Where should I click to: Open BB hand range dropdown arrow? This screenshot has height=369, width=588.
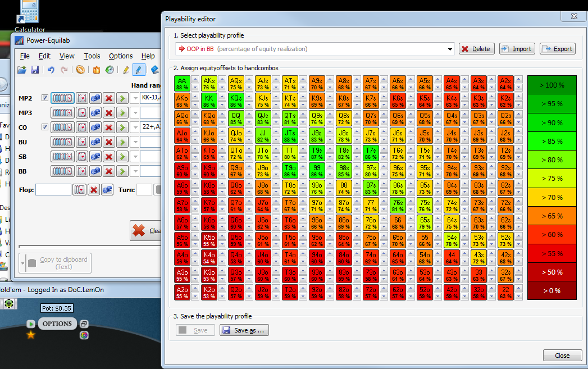135,171
